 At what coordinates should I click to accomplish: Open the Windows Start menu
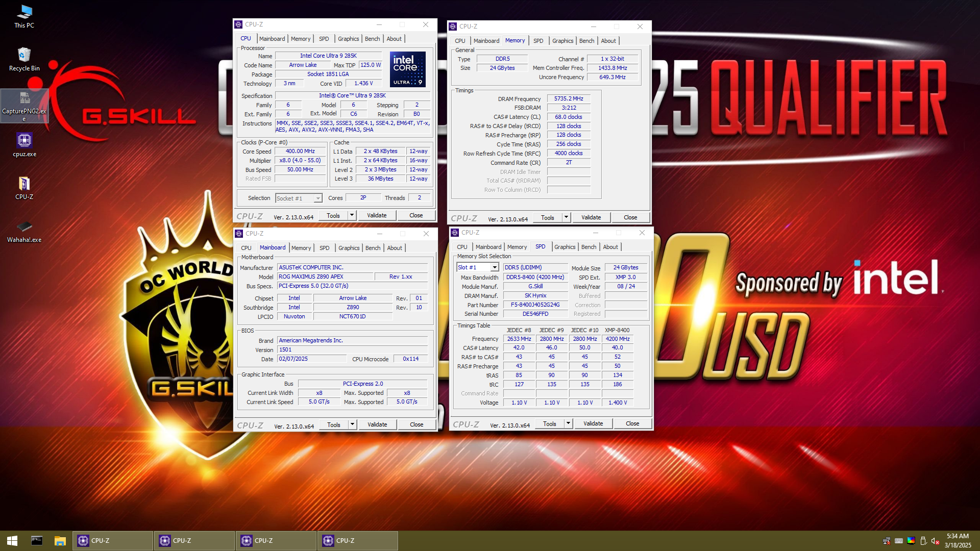point(12,541)
